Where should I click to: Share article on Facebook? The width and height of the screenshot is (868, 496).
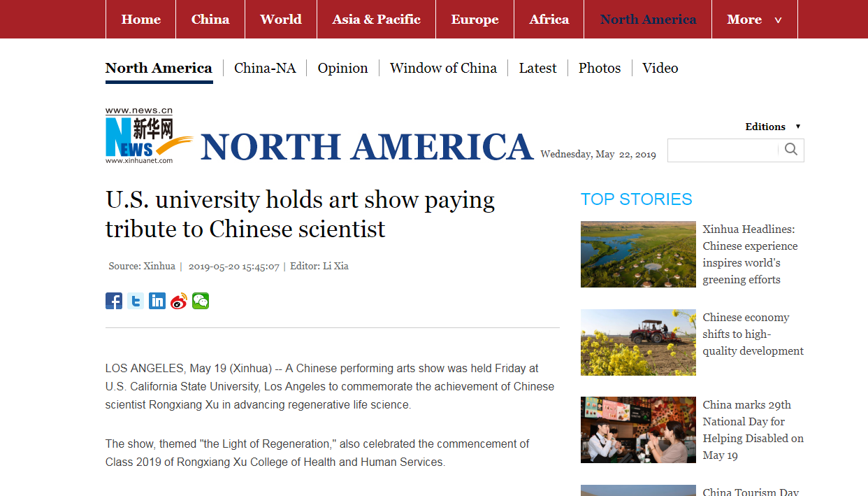pos(114,301)
